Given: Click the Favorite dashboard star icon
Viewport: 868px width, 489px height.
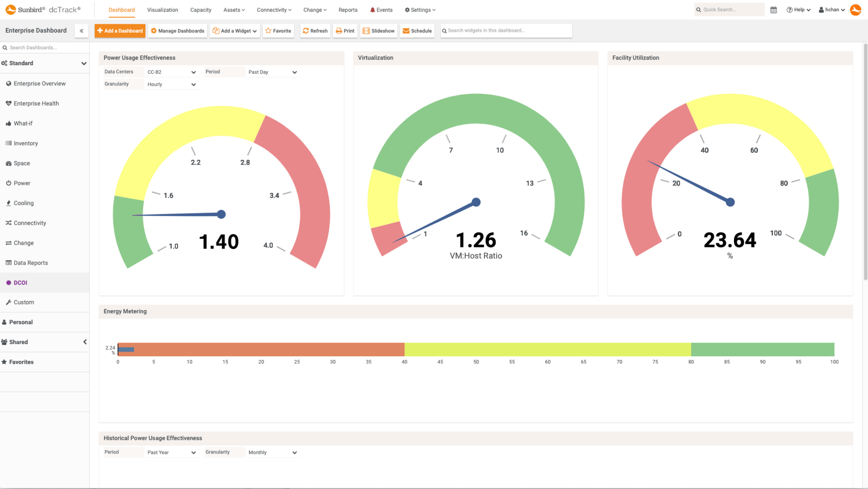Looking at the screenshot, I should click(268, 31).
